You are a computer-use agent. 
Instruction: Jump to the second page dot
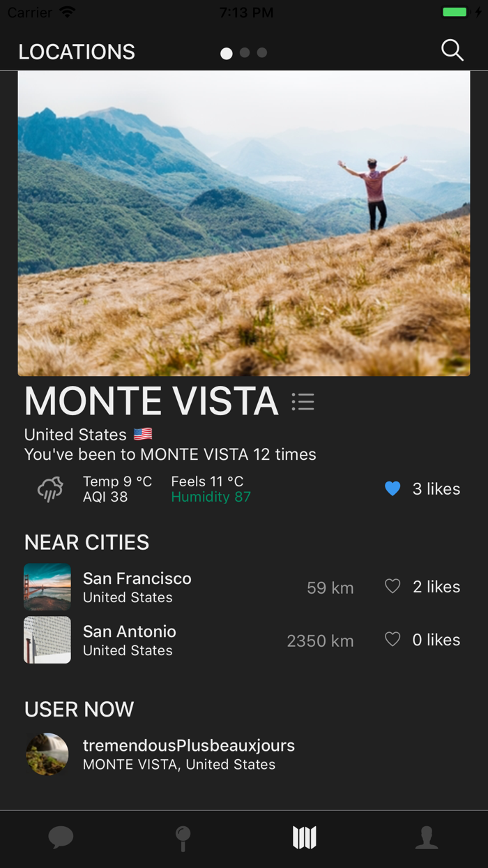245,52
